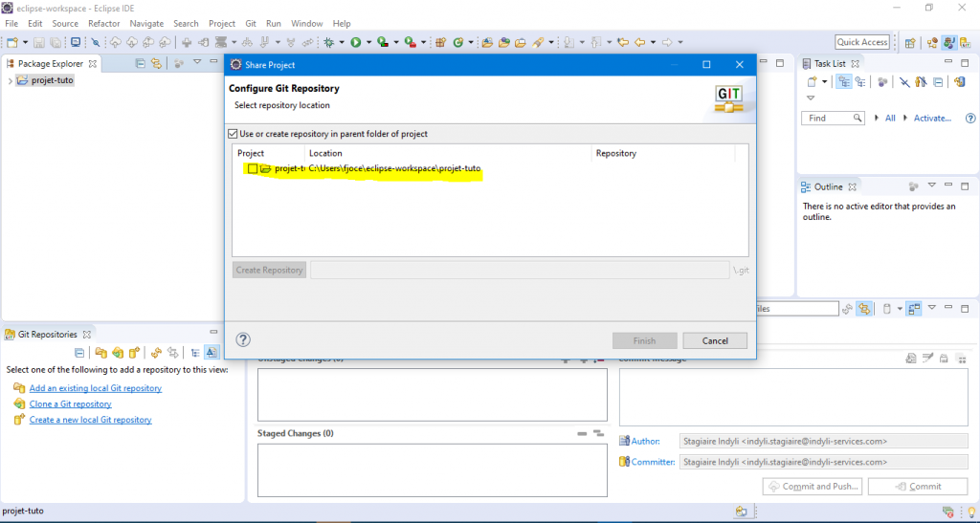Toggle Categorized view in Task List
Image resolution: width=980 pixels, height=523 pixels.
[844, 82]
